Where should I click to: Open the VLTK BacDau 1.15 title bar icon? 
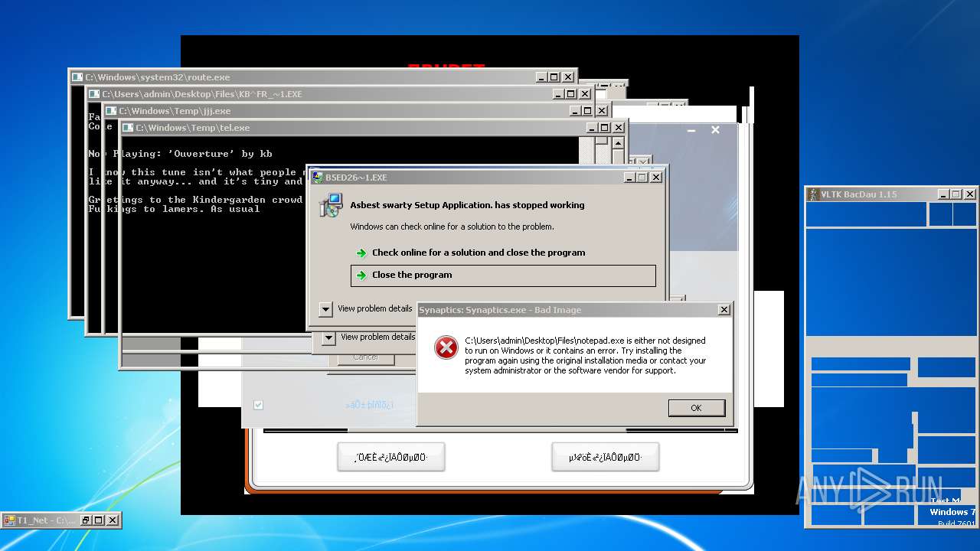814,194
